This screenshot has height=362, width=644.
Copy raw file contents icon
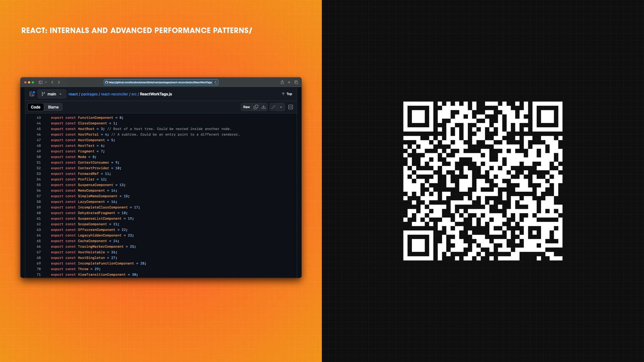coord(256,107)
